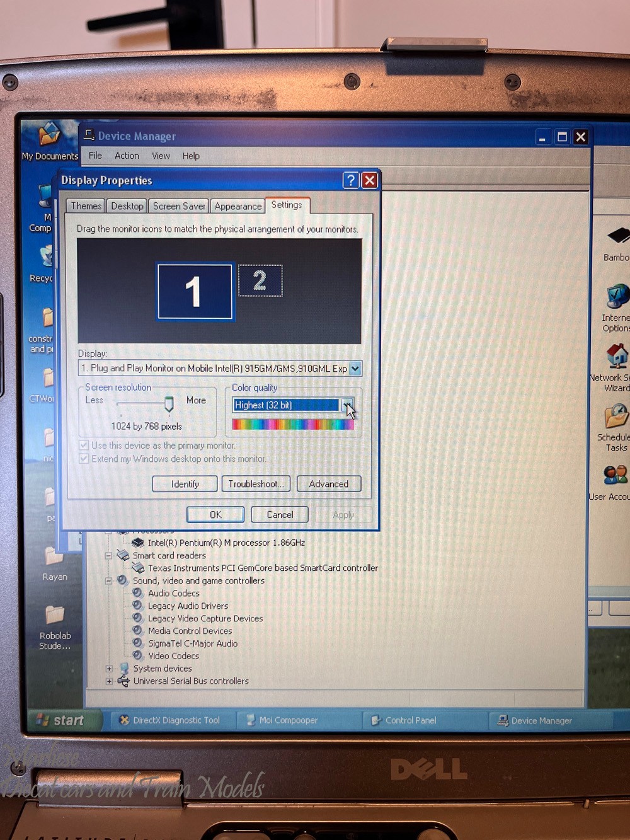
Task: Collapse Sound, video and game controllers node
Action: 109,581
